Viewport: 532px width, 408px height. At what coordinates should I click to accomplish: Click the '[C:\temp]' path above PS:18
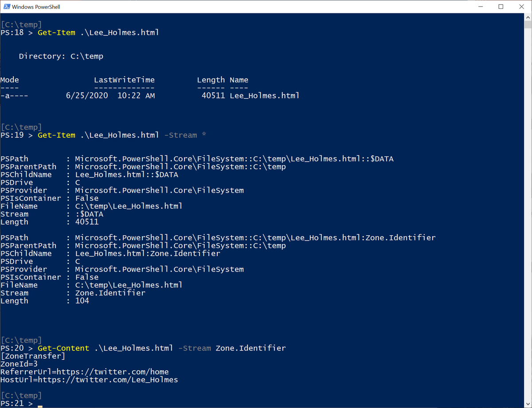[21, 25]
